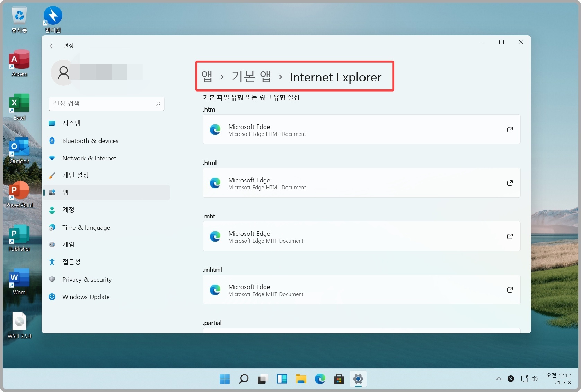
Task: Click the back arrow in Settings
Action: tap(52, 46)
